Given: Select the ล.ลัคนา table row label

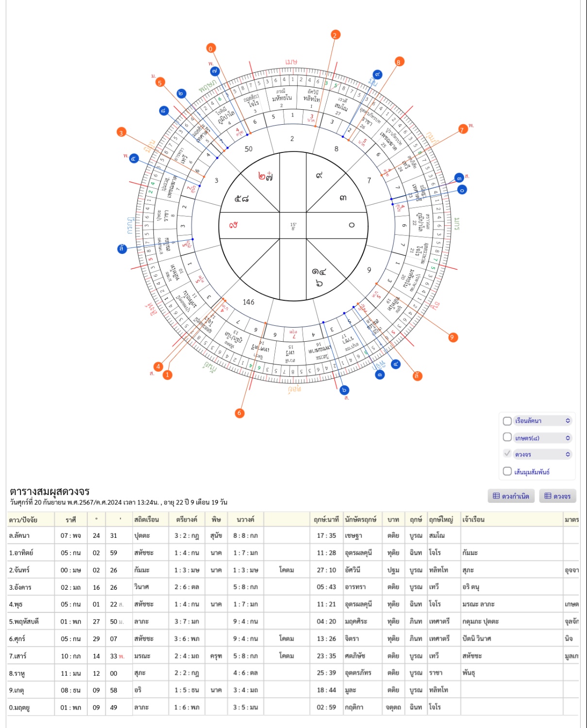Looking at the screenshot, I should 19,536.
